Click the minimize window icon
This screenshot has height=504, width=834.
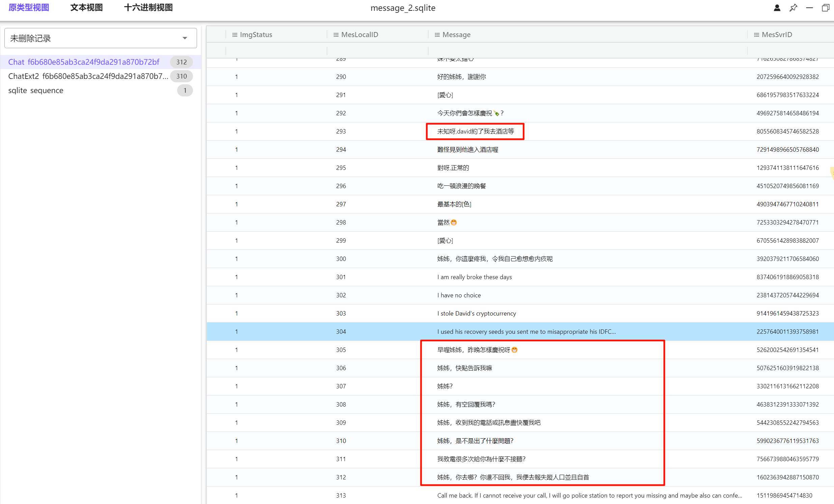tap(809, 8)
